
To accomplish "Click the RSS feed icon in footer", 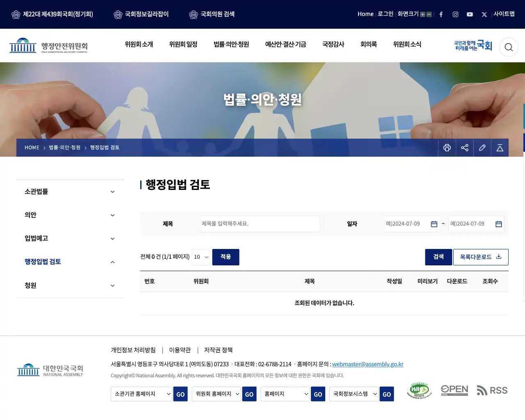I will pos(492,390).
